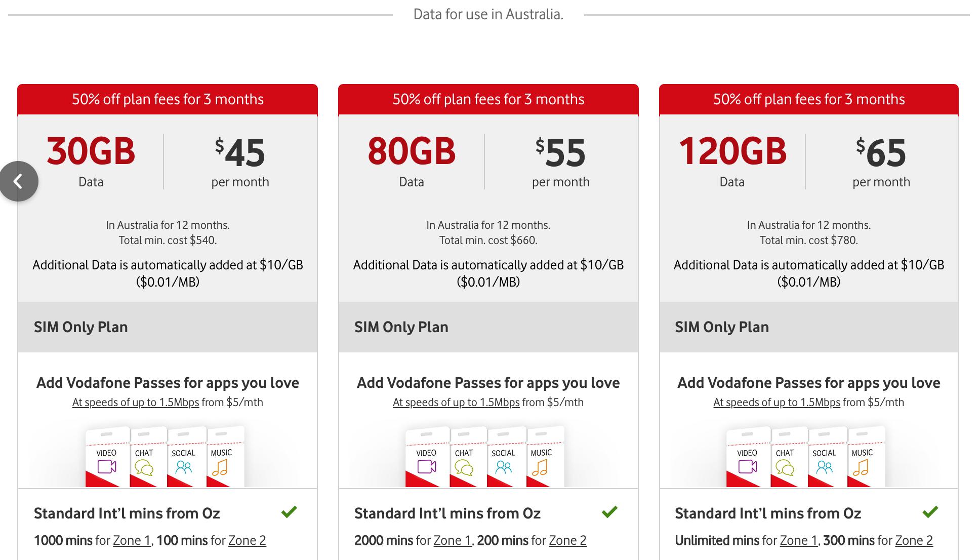Image resolution: width=980 pixels, height=560 pixels.
Task: Click the Video pass icon on 30GB plan
Action: pyautogui.click(x=107, y=466)
